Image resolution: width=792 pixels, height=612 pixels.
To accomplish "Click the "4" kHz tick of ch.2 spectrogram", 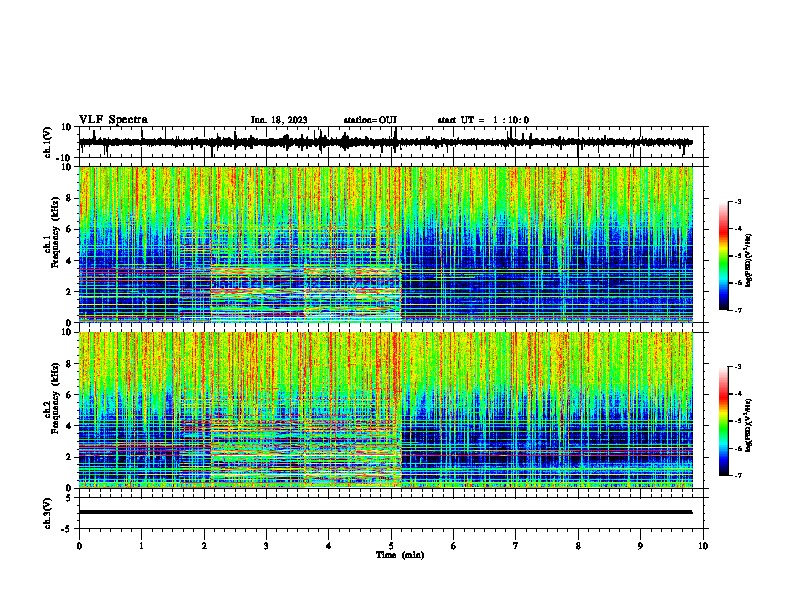I will tap(68, 426).
